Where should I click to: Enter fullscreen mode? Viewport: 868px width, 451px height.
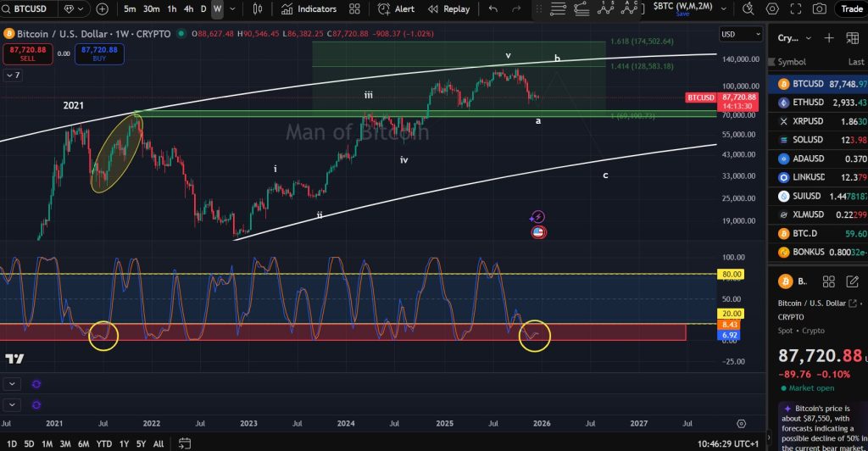[x=795, y=9]
